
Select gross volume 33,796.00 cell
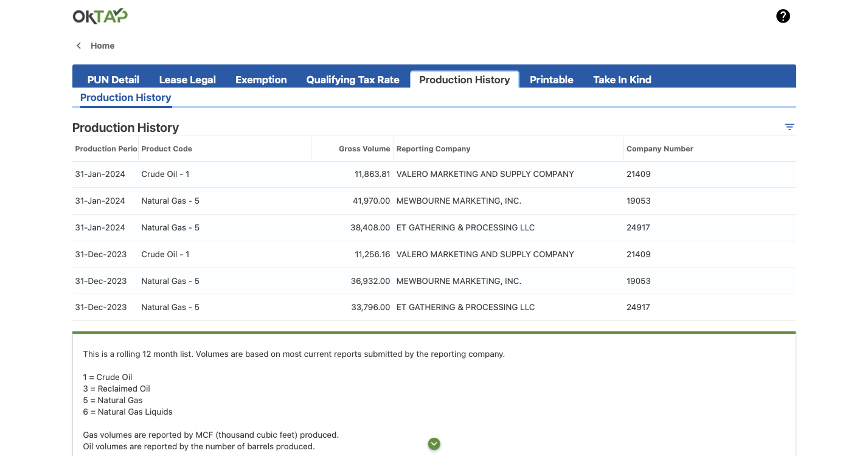click(370, 307)
